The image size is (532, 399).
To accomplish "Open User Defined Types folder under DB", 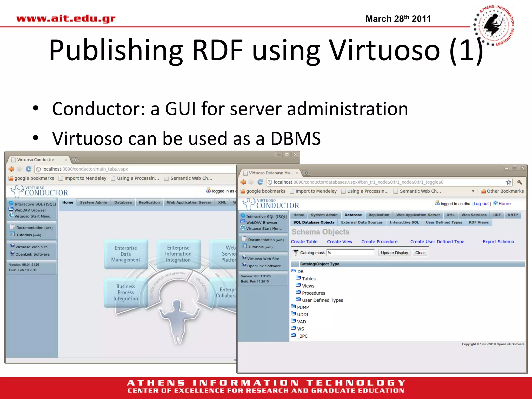I will tap(298, 300).
